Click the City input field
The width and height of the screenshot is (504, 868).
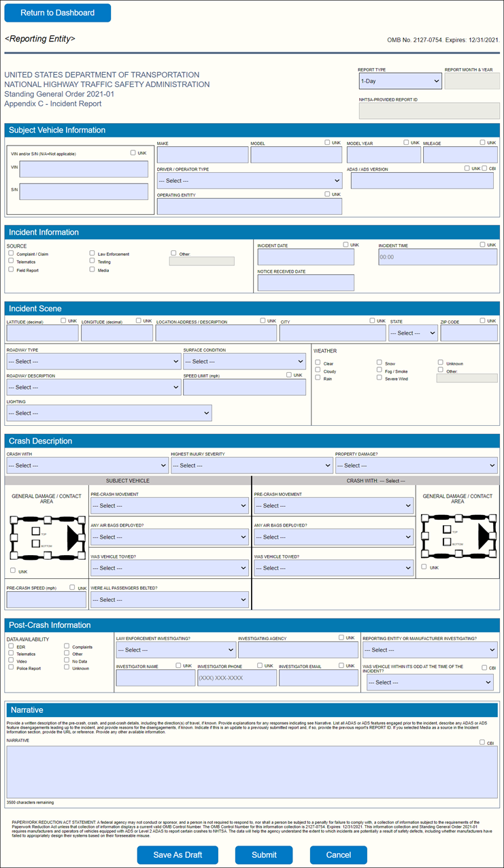(333, 333)
